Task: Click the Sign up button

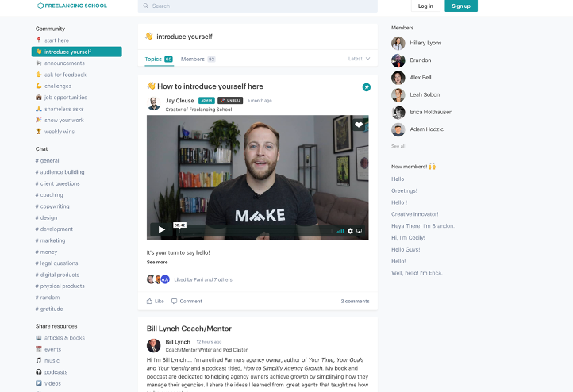Action: tap(461, 6)
